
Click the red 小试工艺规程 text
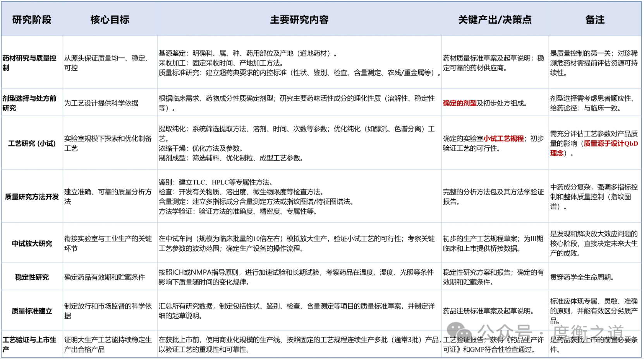[x=503, y=139]
